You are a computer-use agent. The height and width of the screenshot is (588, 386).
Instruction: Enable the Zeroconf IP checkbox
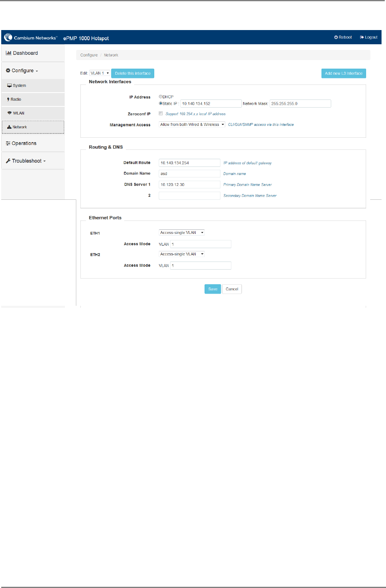(x=161, y=113)
